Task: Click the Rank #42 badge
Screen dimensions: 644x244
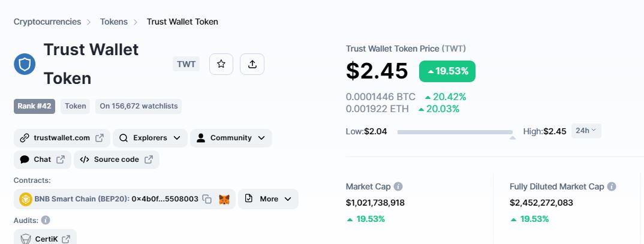Action: click(x=35, y=106)
